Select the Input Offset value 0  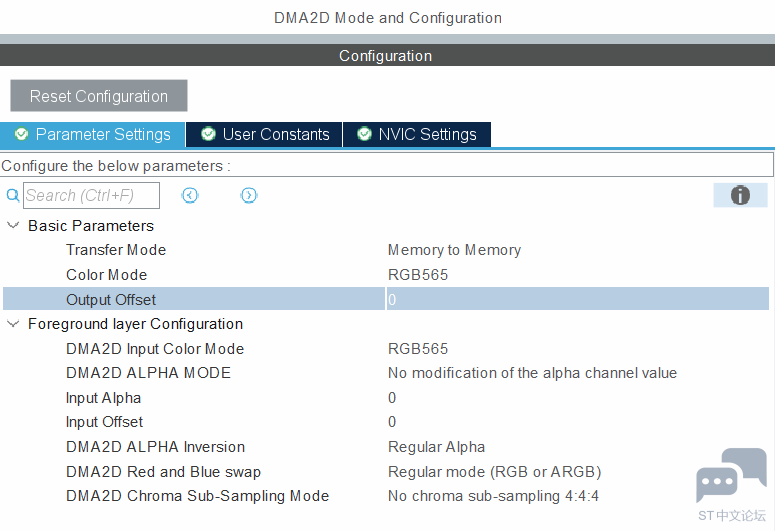tap(392, 422)
